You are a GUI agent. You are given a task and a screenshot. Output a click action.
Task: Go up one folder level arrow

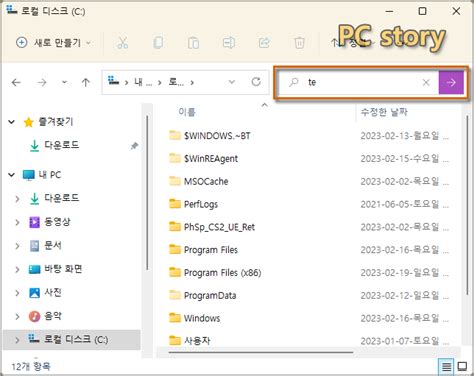coord(86,82)
